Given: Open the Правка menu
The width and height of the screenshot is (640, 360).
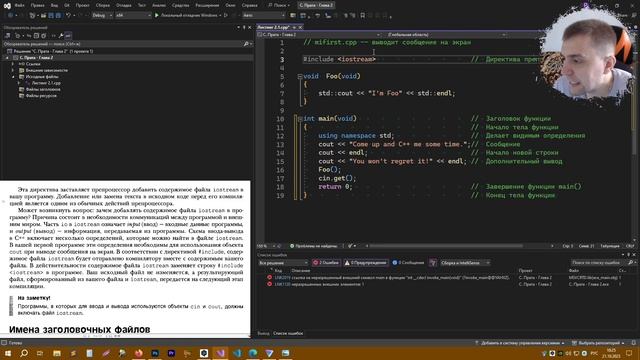Looking at the screenshot, I should pyautogui.click(x=37, y=5).
